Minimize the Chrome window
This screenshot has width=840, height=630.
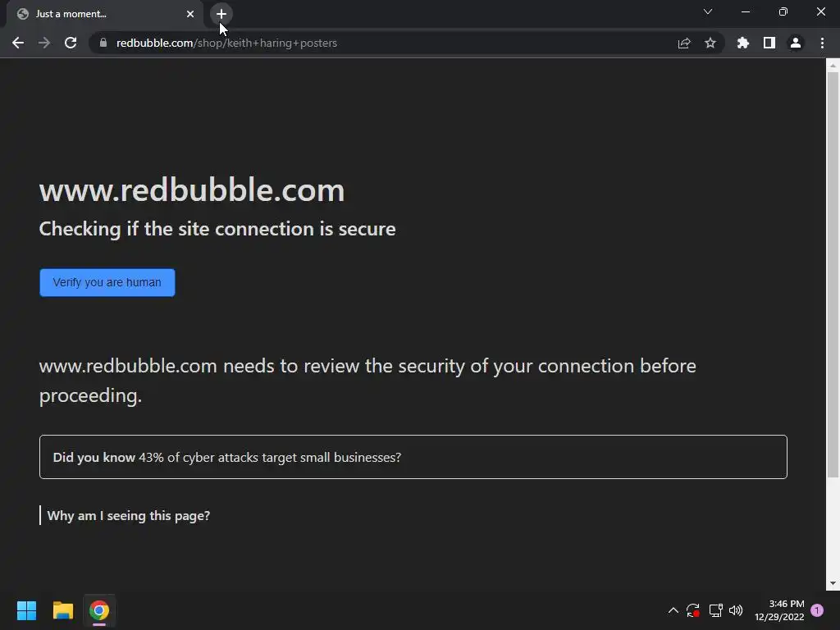745,11
